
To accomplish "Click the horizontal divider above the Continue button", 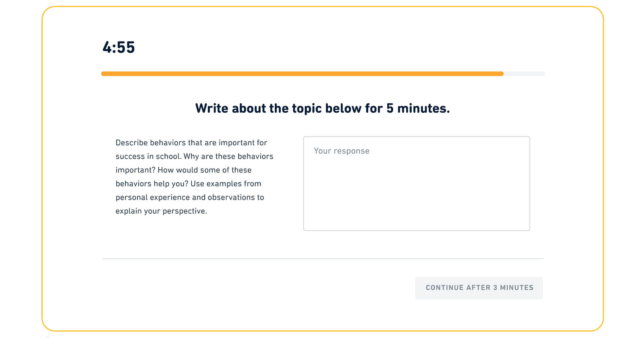I will (322, 259).
